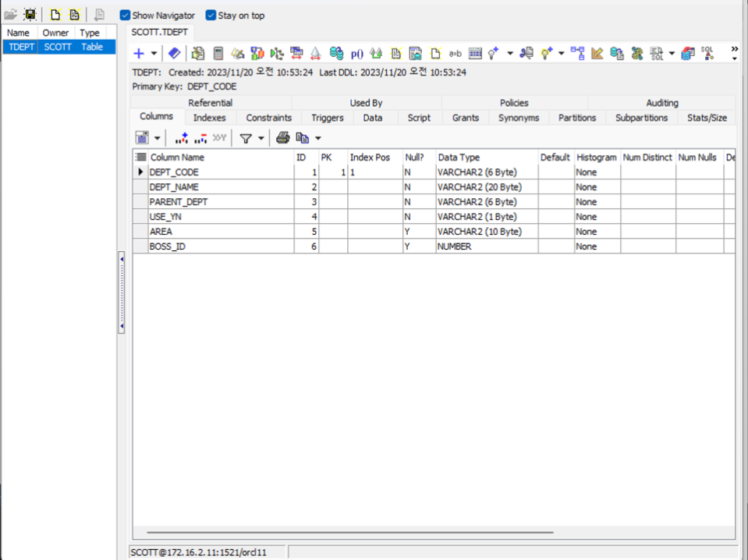Open the Synonyms tab
Screen dimensions: 748x560
click(519, 118)
